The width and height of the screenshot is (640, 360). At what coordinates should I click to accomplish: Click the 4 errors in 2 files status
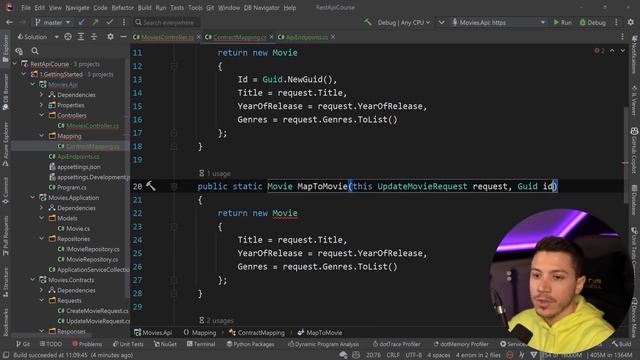[478, 355]
